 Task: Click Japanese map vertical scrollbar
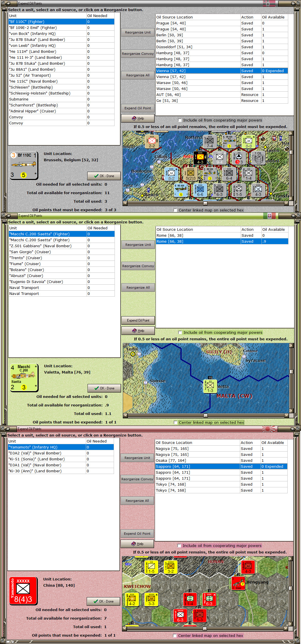[290, 591]
